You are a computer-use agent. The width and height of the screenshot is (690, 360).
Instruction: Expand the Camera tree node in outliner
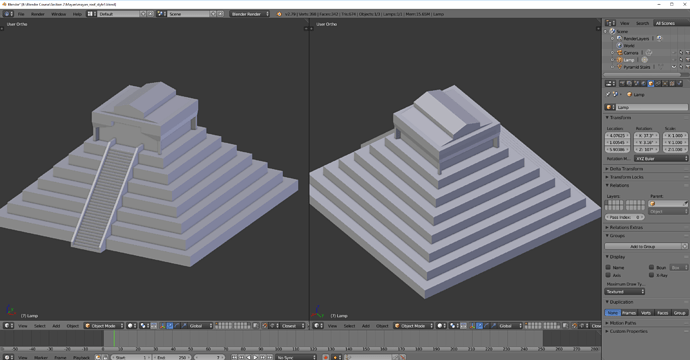[613, 53]
